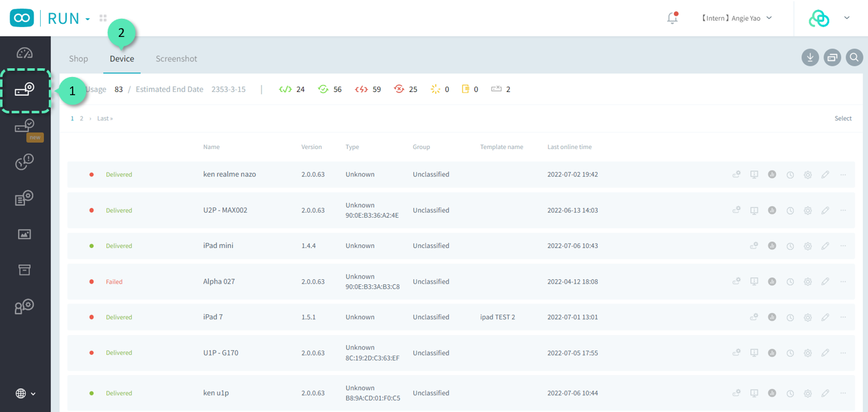868x412 pixels.
Task: Click the Failed status of Alpha 027
Action: 114,282
